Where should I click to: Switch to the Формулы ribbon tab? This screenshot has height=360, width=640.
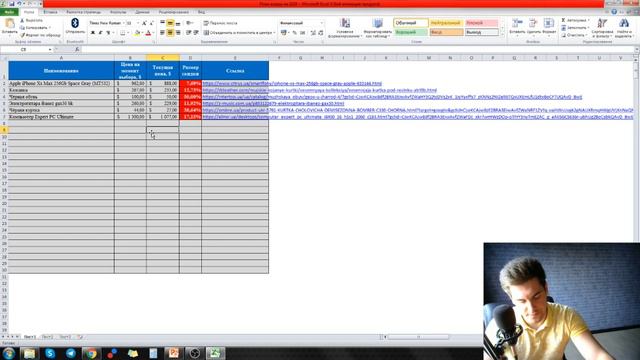118,12
